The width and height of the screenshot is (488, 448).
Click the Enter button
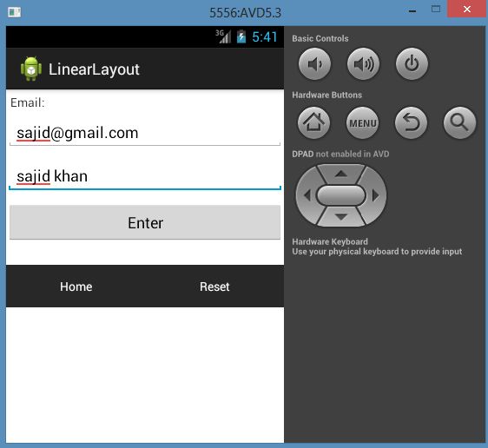tap(145, 222)
